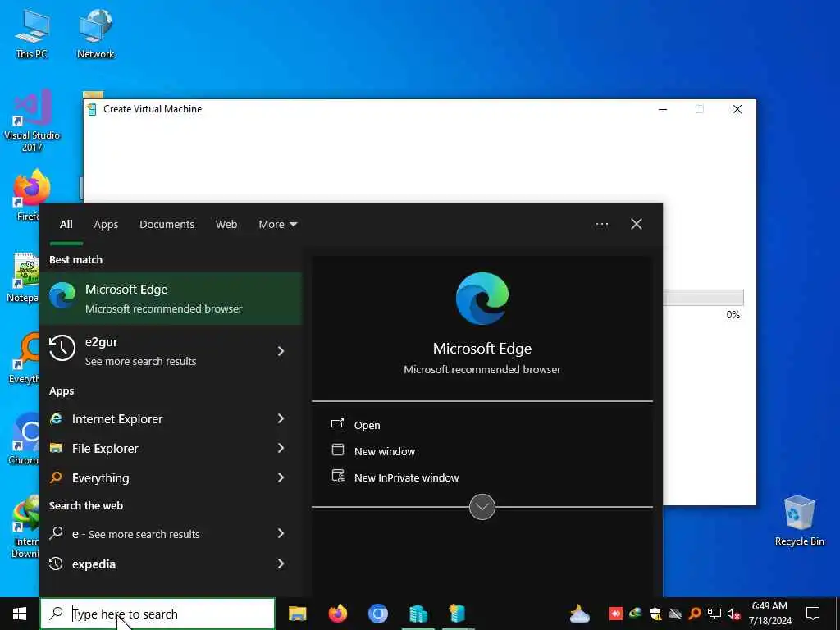The image size is (840, 630).
Task: Switch to the Documents search tab
Action: pos(167,225)
